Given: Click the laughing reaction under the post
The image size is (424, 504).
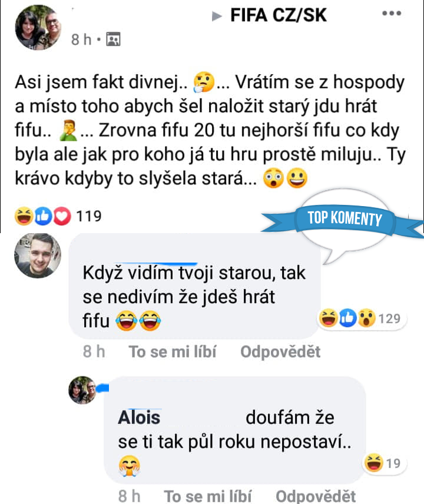Looking at the screenshot, I should click(24, 216).
